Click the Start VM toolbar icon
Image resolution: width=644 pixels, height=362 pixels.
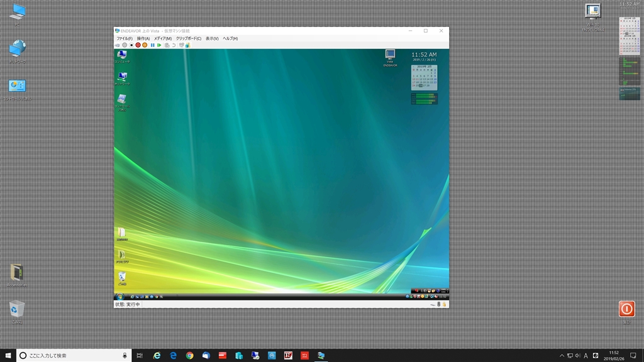coord(125,45)
